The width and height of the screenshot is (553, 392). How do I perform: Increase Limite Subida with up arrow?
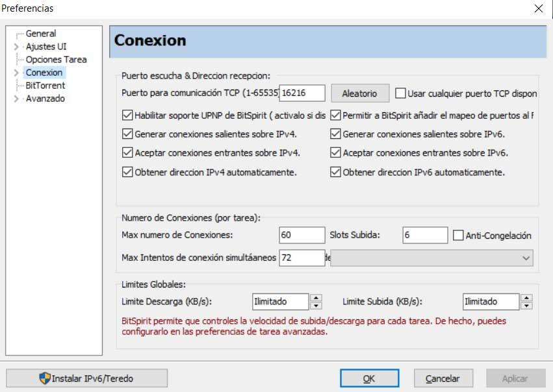click(526, 298)
